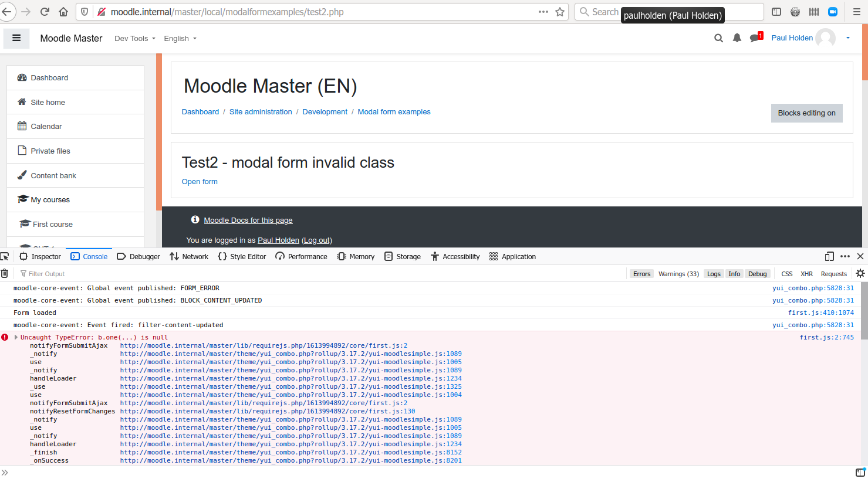The image size is (868, 482).
Task: Toggle Errors filter in console
Action: pyautogui.click(x=641, y=274)
